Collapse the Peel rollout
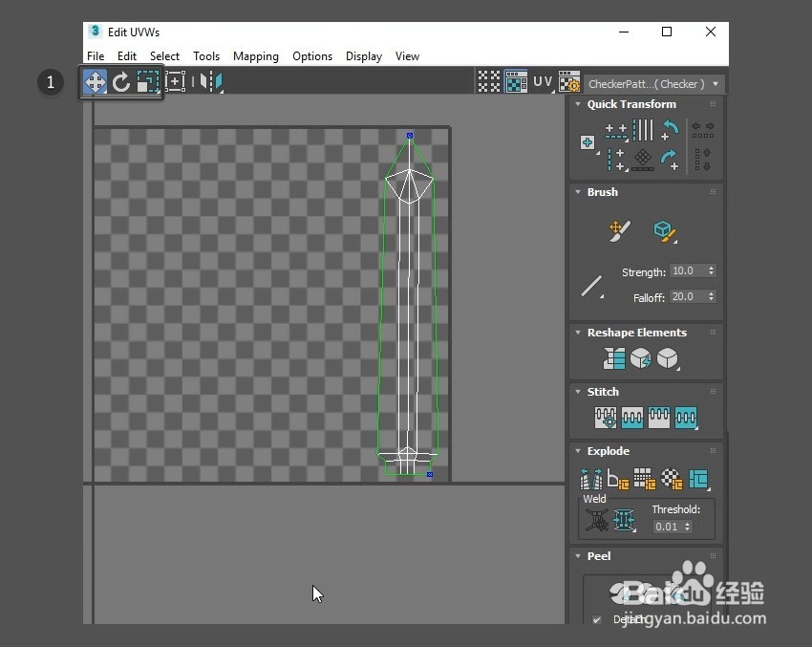The image size is (812, 647). tap(578, 556)
